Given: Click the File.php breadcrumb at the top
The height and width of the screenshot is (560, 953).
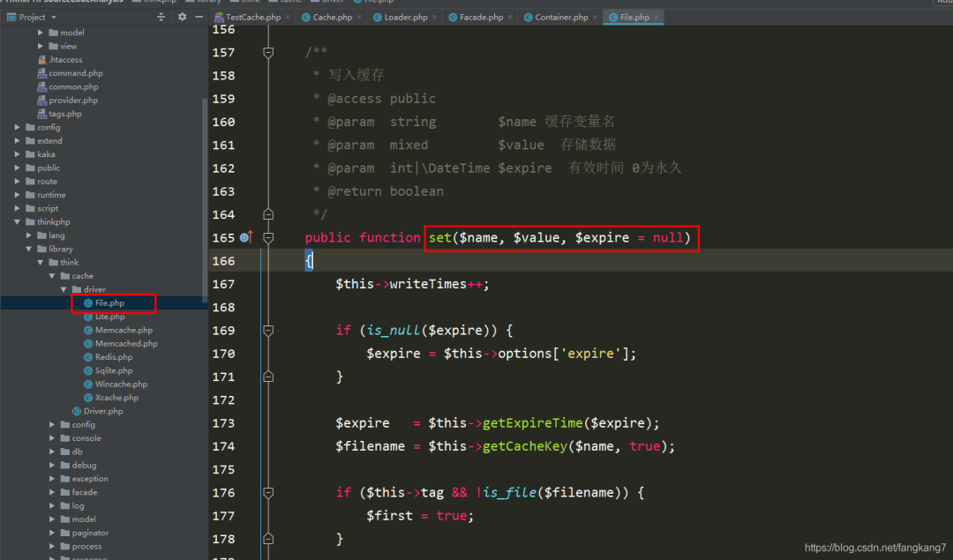Looking at the screenshot, I should tap(379, 2).
